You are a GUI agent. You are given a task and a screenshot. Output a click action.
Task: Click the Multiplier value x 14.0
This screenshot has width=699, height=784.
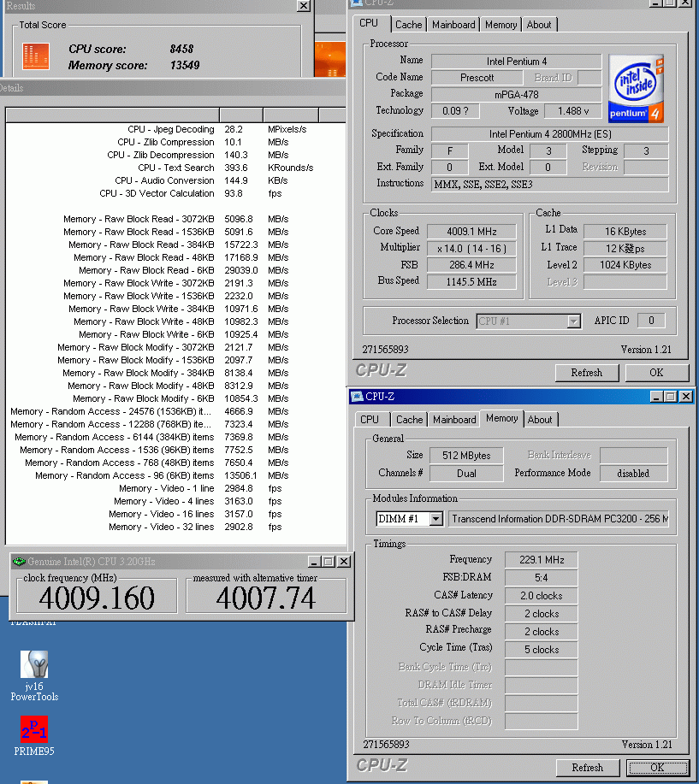[x=471, y=249]
